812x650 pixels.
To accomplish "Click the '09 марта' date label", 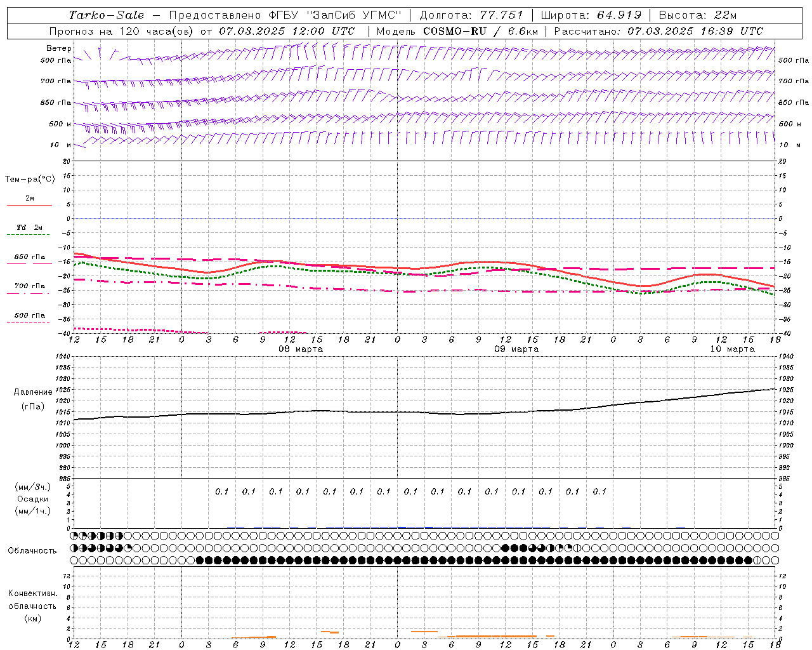I will pyautogui.click(x=517, y=349).
